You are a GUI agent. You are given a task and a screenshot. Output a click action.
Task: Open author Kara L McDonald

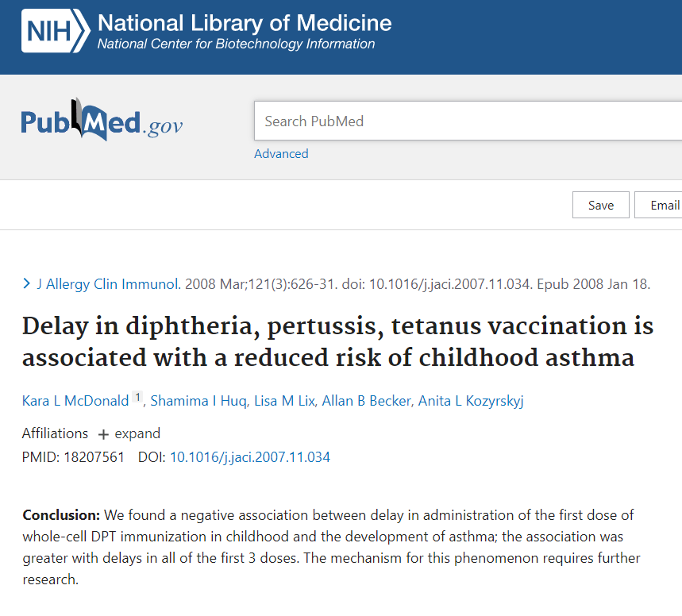pos(75,401)
